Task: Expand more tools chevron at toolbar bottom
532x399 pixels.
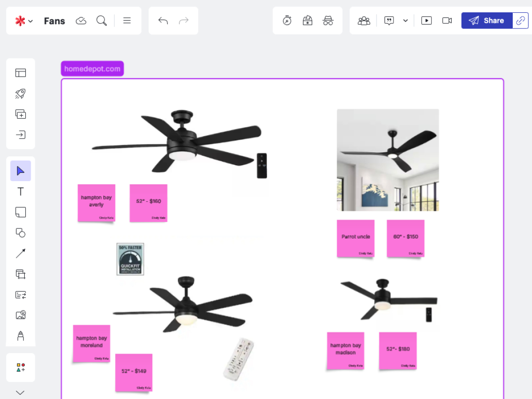Action: click(20, 393)
